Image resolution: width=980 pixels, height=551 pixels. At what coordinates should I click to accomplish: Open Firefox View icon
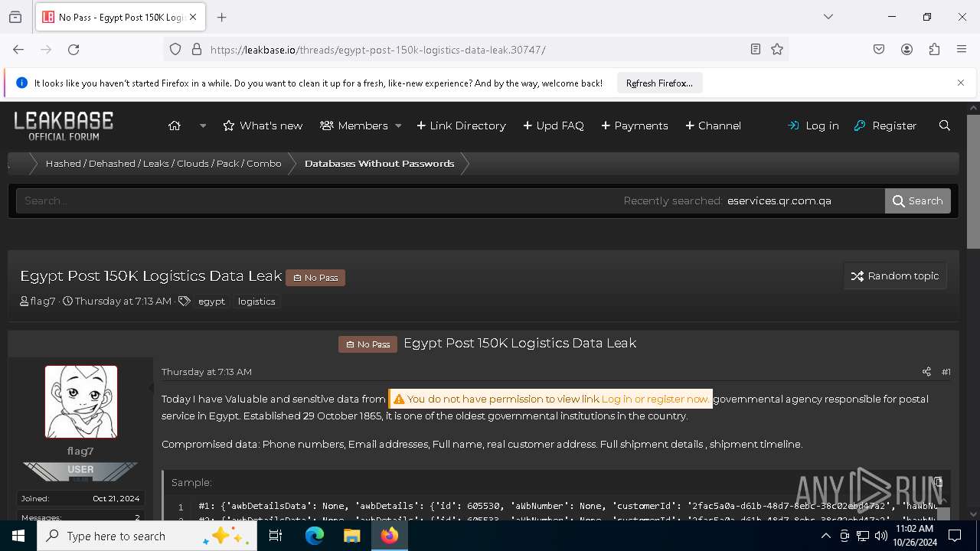(x=15, y=17)
